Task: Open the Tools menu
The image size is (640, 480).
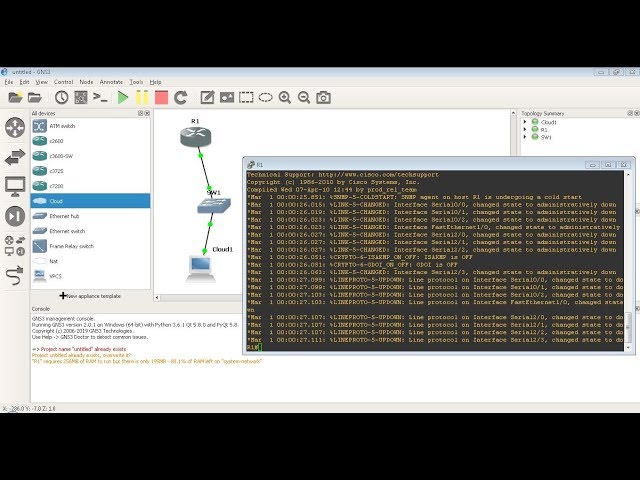Action: pos(136,82)
